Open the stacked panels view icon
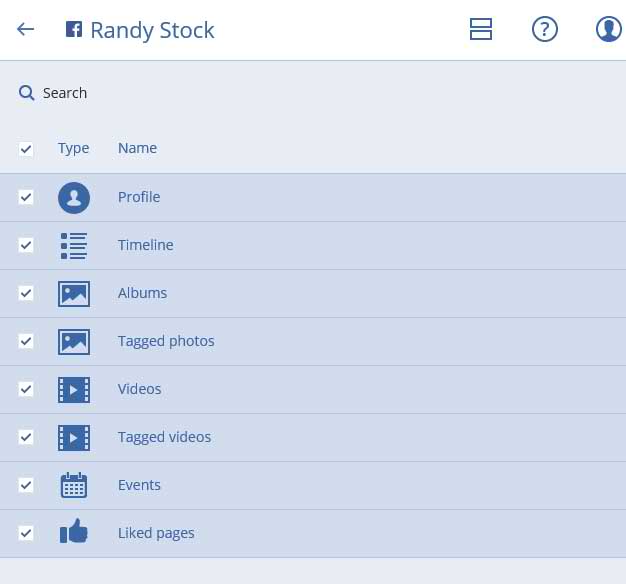This screenshot has height=584, width=626. click(x=481, y=29)
